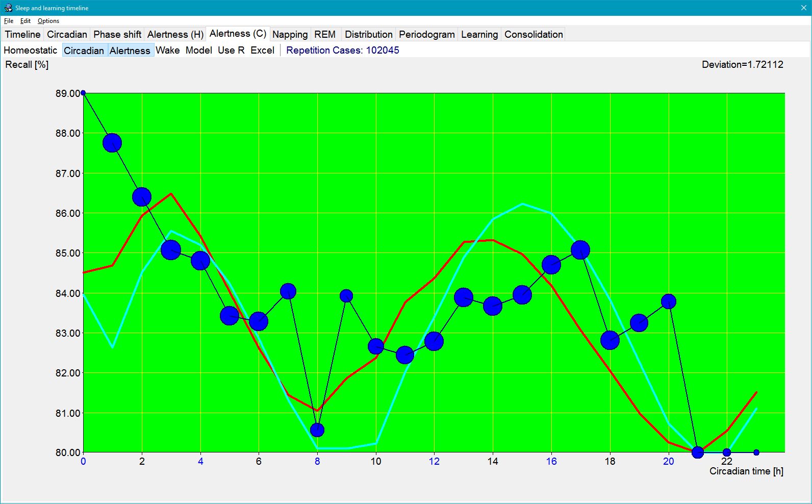Open the Alertness (H) tab
The width and height of the screenshot is (812, 504).
(x=175, y=34)
